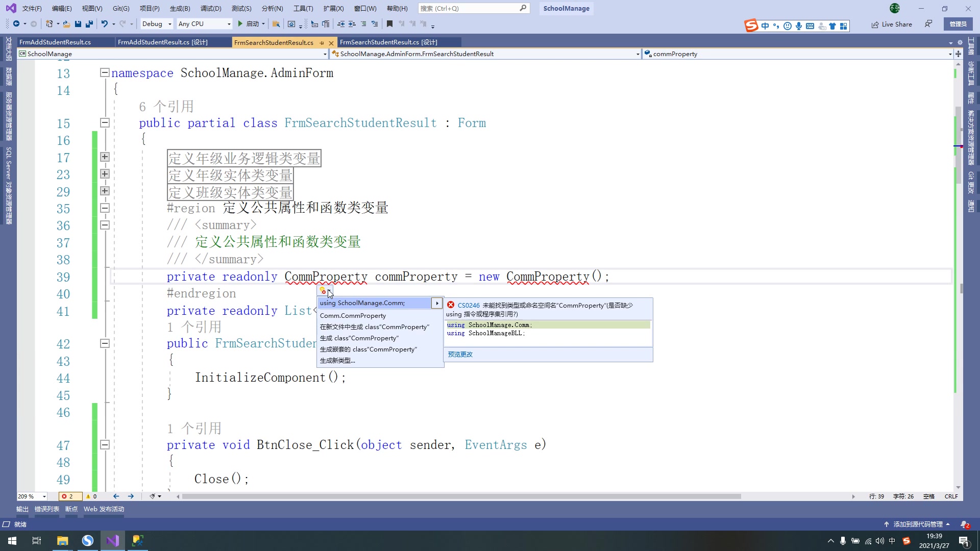Click the 预览更改 link in the fix preview
This screenshot has width=980, height=551.
pos(460,354)
